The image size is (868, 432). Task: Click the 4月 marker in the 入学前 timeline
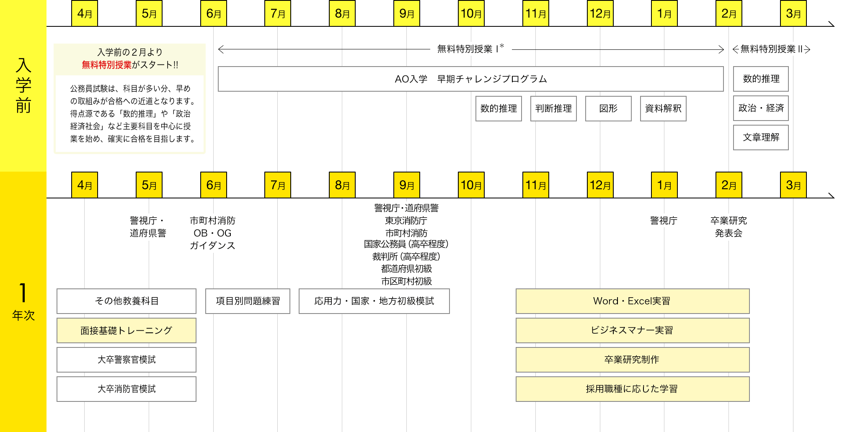pos(85,13)
